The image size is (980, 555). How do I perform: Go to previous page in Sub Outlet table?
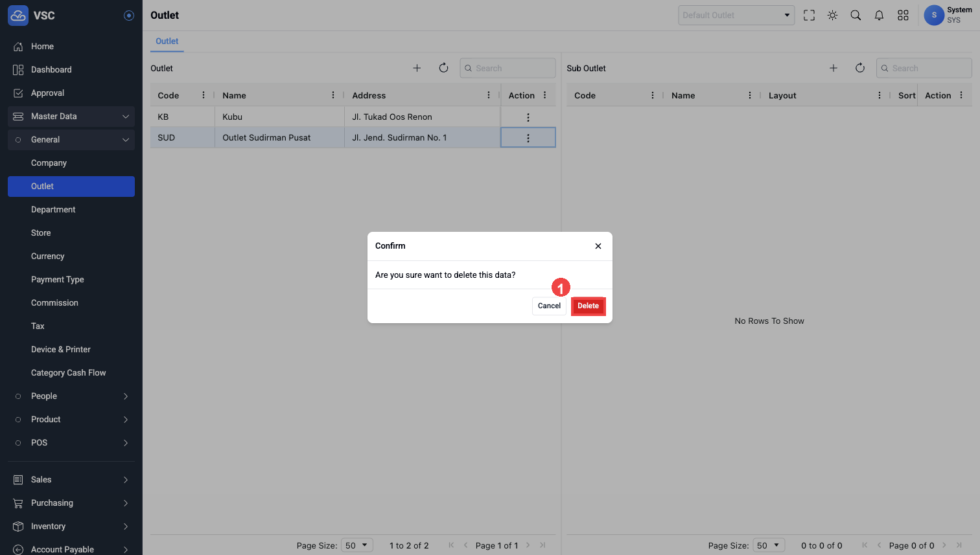(x=879, y=545)
